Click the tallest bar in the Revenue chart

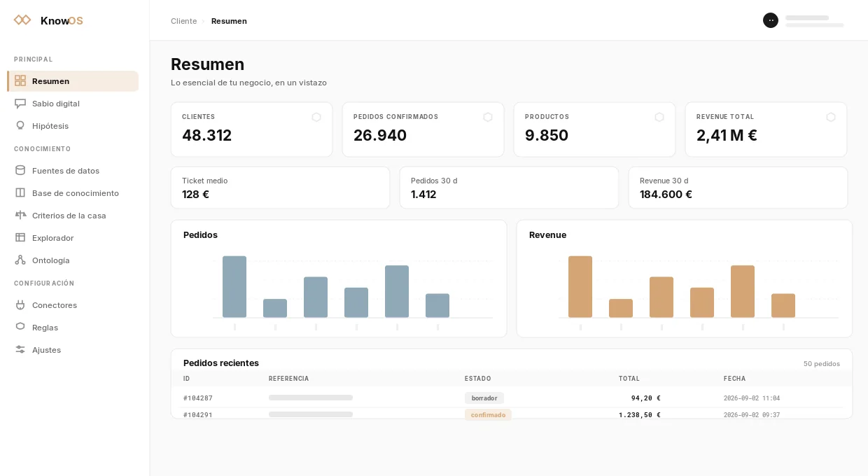(580, 287)
